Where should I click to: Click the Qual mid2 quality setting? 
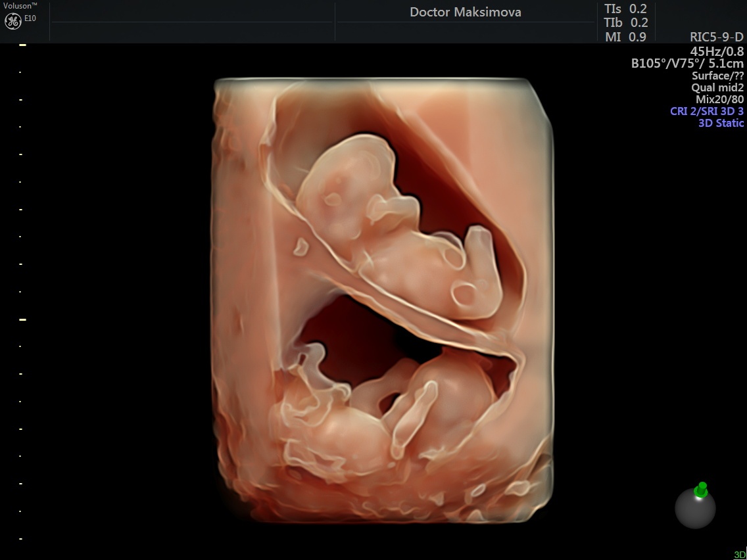[x=717, y=87]
